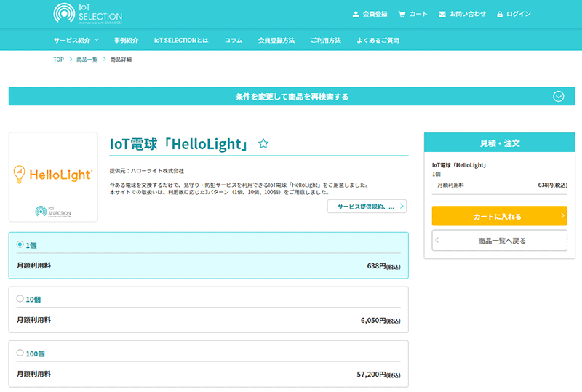Open the カート header link
Viewport: 582px width, 392px height.
pyautogui.click(x=418, y=14)
